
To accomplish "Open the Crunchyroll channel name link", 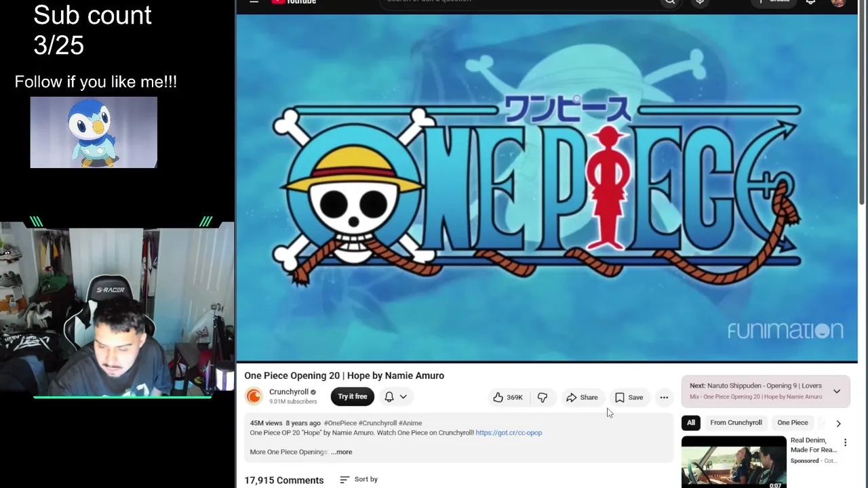I will click(289, 392).
